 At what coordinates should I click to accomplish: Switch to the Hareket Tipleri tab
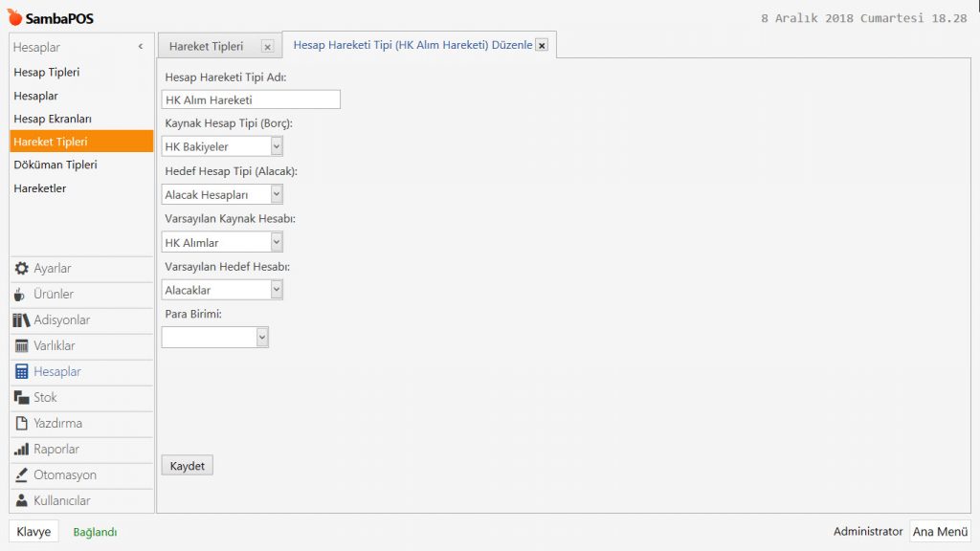click(x=206, y=46)
